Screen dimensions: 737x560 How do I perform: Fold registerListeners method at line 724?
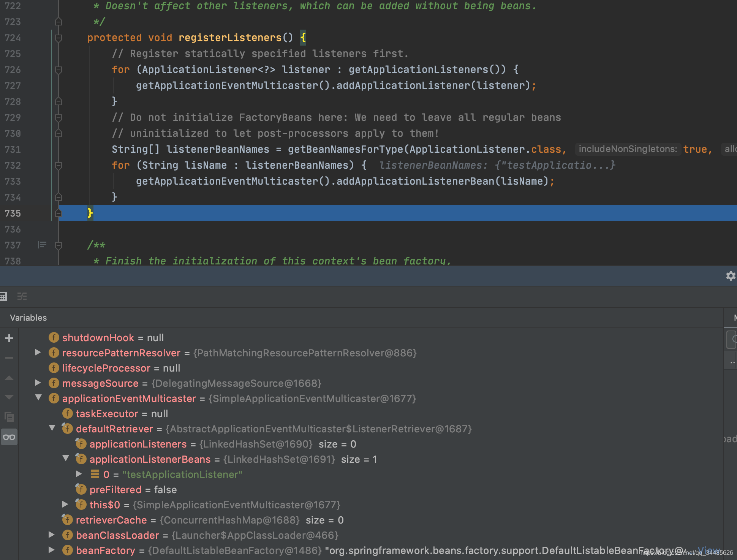59,38
